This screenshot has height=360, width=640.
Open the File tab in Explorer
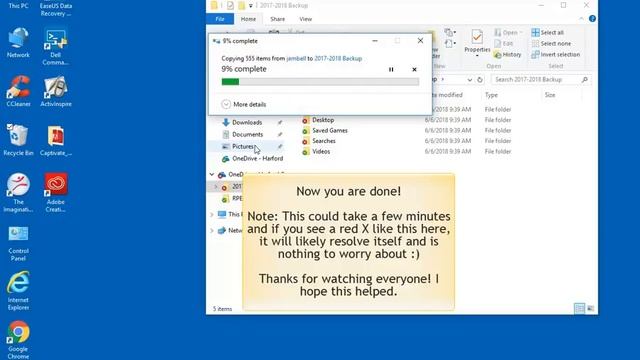coord(220,19)
